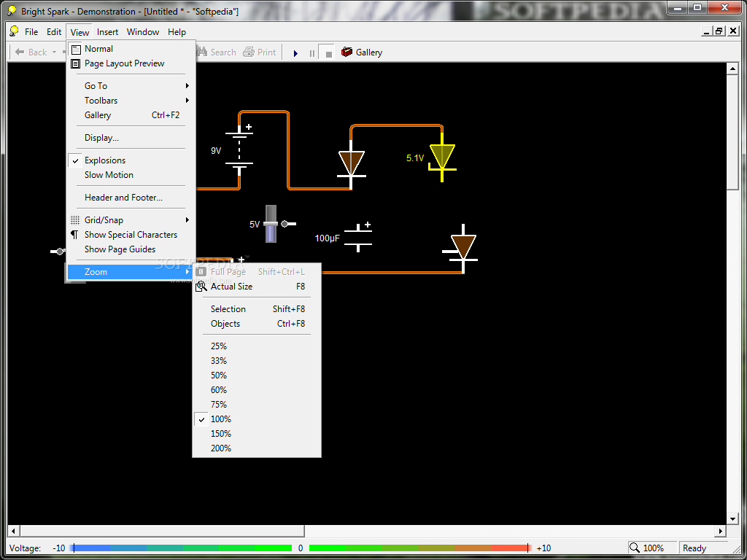Click the Back arrow toolbar button
The image size is (747, 560).
[31, 52]
